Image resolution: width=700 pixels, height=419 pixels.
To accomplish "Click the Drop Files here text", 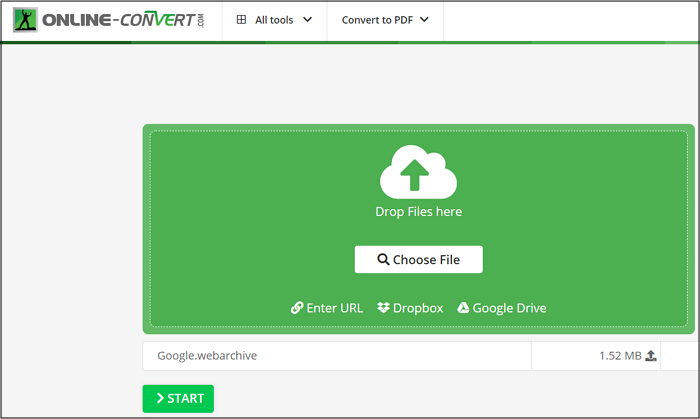I will [x=418, y=212].
